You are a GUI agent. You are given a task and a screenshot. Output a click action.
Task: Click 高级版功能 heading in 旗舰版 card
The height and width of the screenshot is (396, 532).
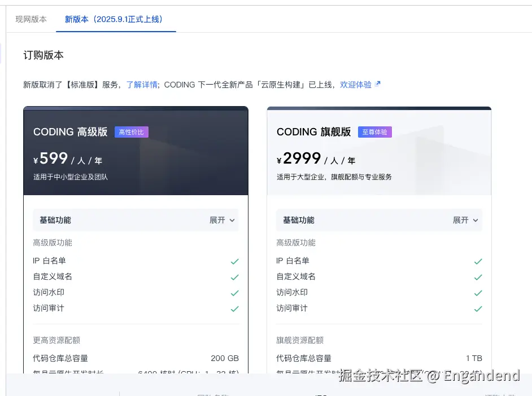[x=296, y=243]
